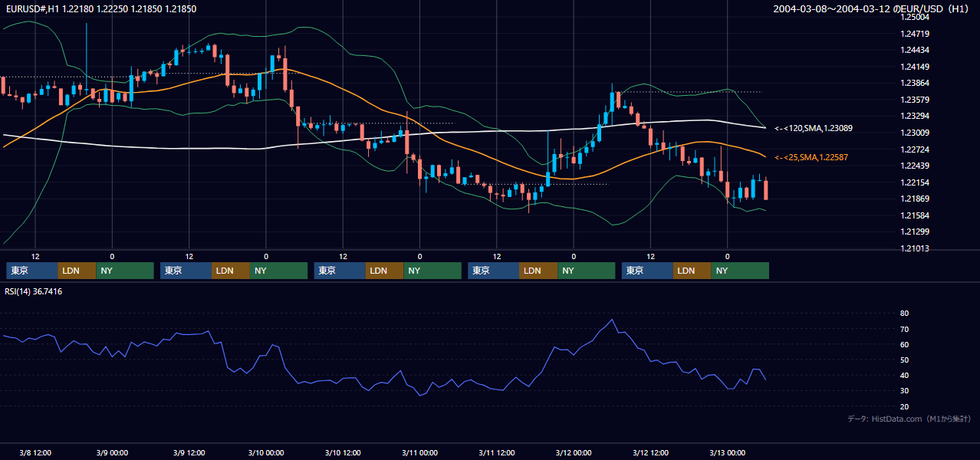Screen dimensions: 980x460
Task: Click RSI scale value 20
Action: pos(905,406)
